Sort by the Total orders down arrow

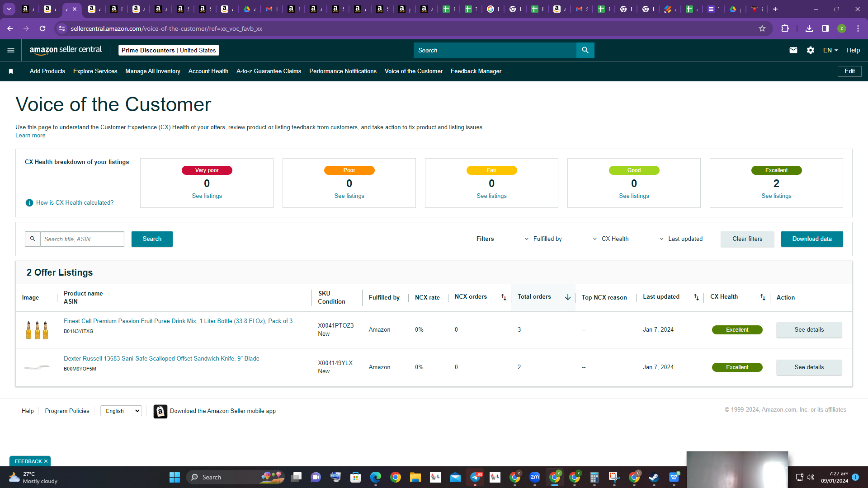coord(567,297)
